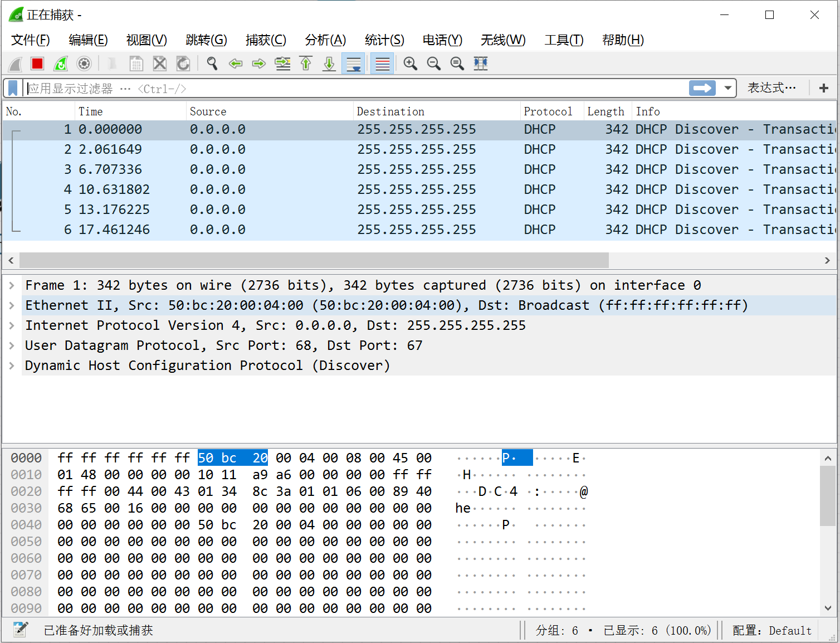Image resolution: width=840 pixels, height=643 pixels.
Task: Go forward with the right green arrow
Action: click(x=259, y=64)
